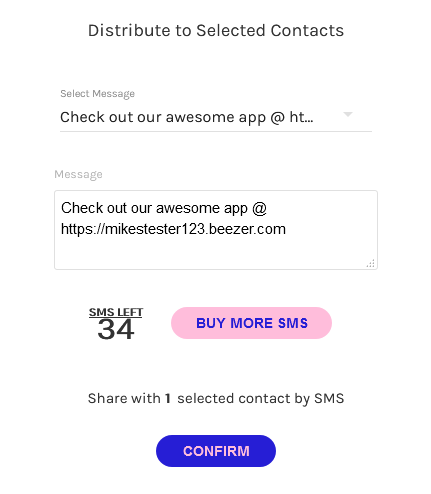Click the word 'Check' in the message textarea
Viewport: 431px width, 494px height.
(77, 208)
